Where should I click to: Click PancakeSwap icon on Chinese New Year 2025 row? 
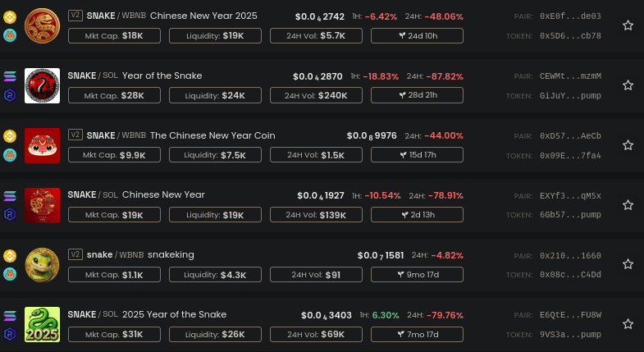point(10,35)
